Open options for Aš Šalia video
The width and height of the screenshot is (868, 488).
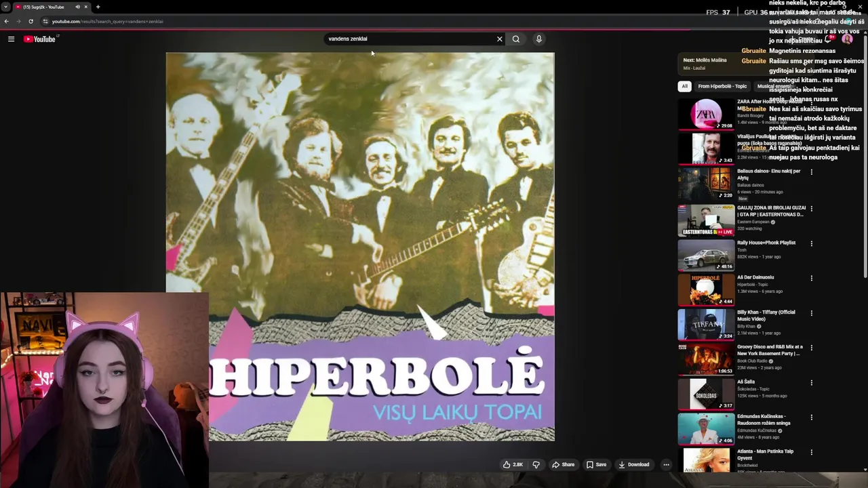811,382
